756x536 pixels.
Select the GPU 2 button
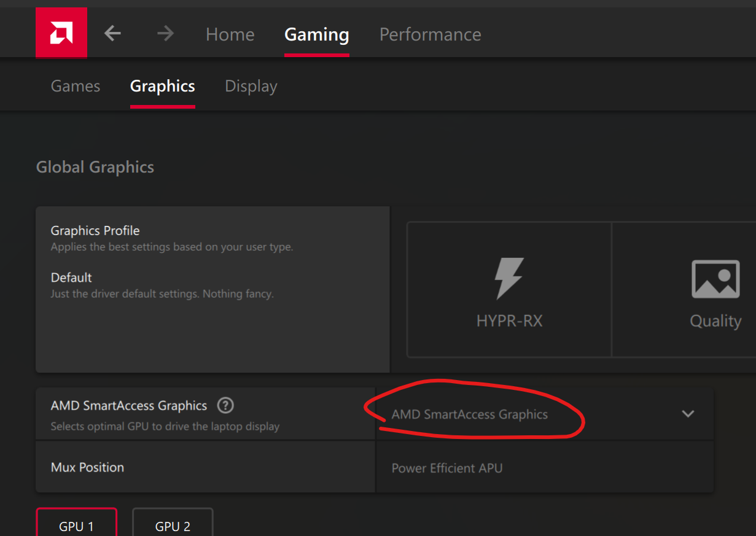173,522
